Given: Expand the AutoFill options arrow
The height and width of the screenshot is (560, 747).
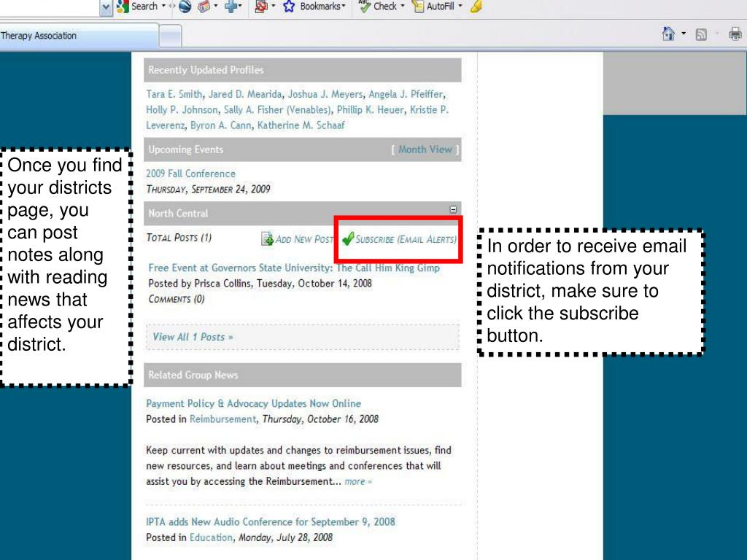Looking at the screenshot, I should (460, 6).
